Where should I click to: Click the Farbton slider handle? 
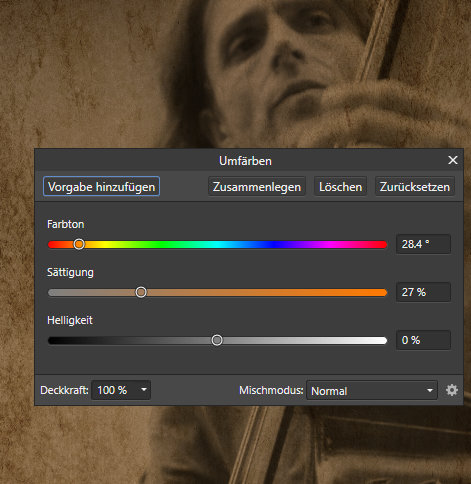coord(79,244)
